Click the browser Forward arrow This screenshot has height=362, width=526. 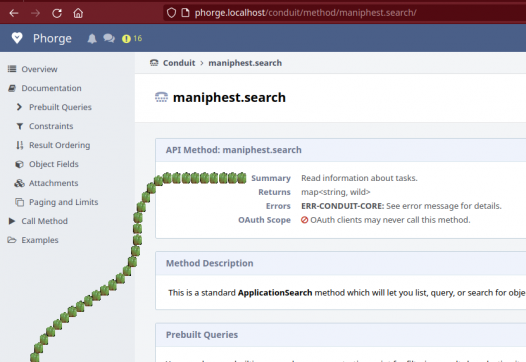tap(35, 13)
